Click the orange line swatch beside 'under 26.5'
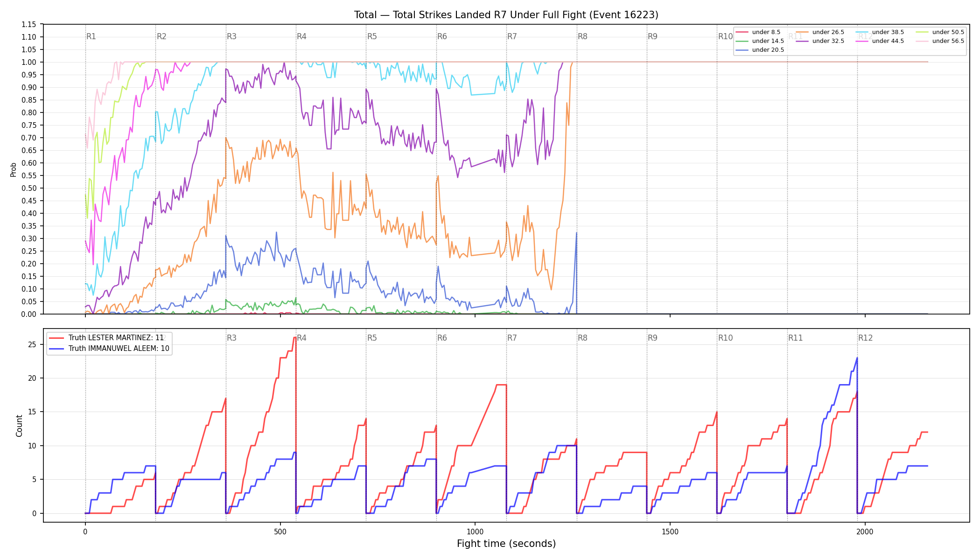Viewport: 980px width, 560px height. pos(802,32)
